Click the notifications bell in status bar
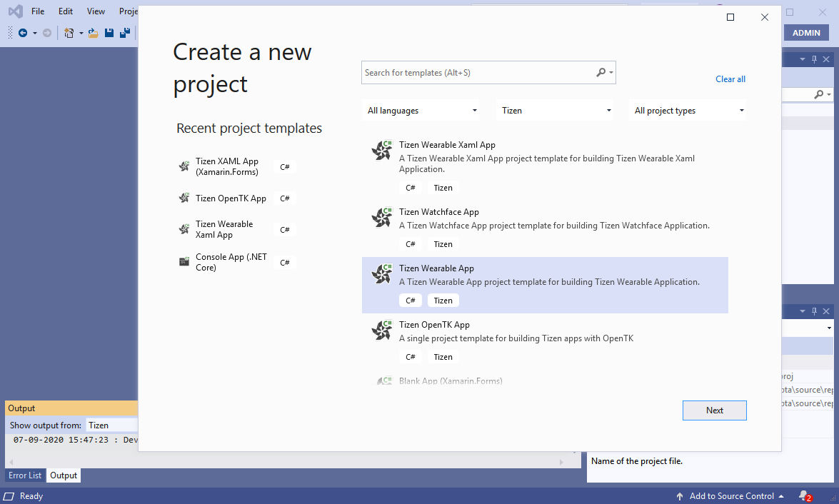The image size is (839, 504). click(x=804, y=495)
